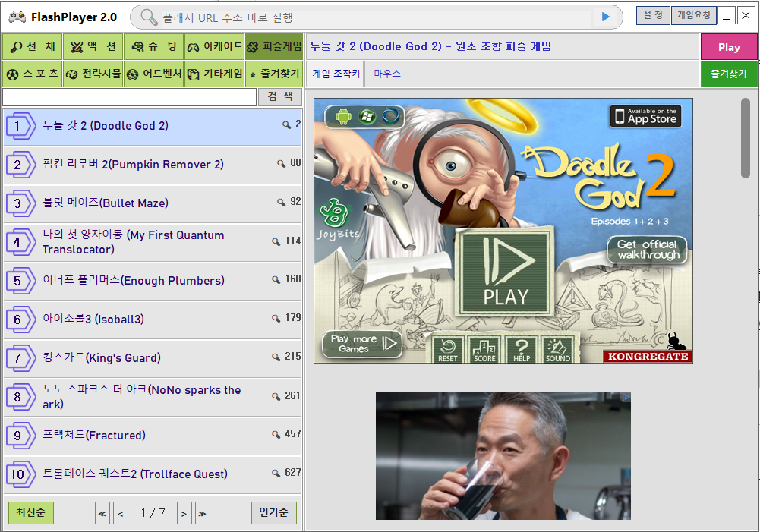Click the magnifier icon in URL bar
760x532 pixels.
[x=149, y=17]
